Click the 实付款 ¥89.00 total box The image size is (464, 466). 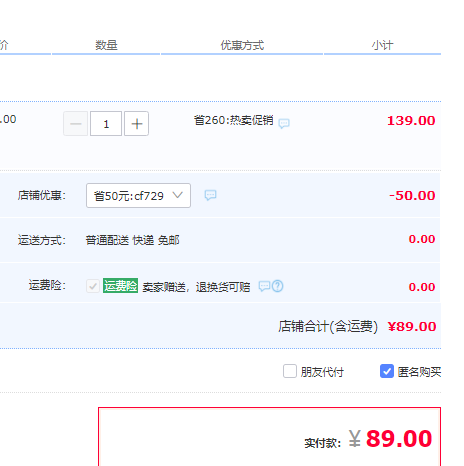269,436
